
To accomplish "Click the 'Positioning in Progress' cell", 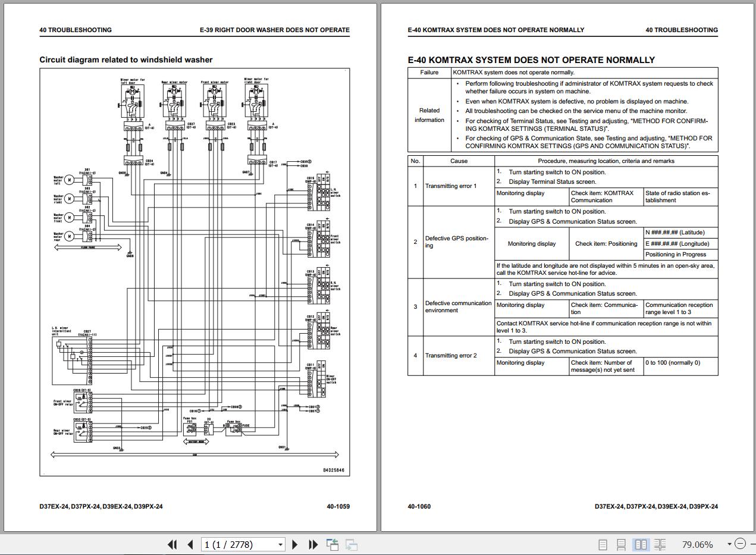I will click(x=680, y=255).
